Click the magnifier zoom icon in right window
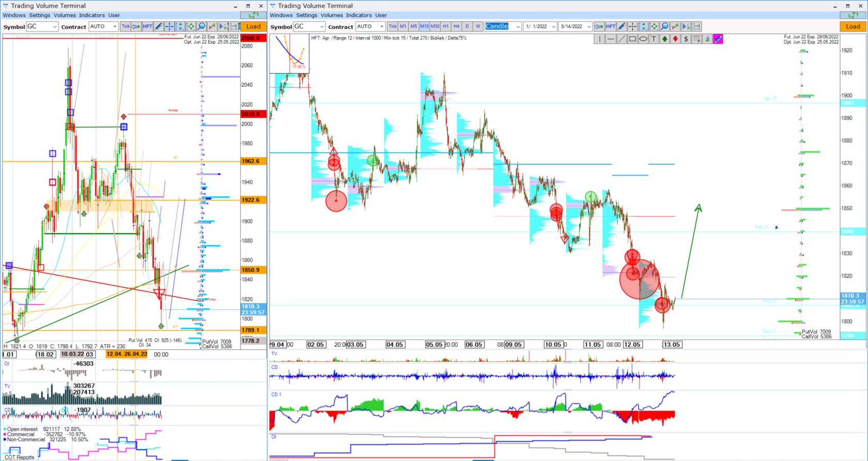Viewport: 868px width, 461px height. 664,26
